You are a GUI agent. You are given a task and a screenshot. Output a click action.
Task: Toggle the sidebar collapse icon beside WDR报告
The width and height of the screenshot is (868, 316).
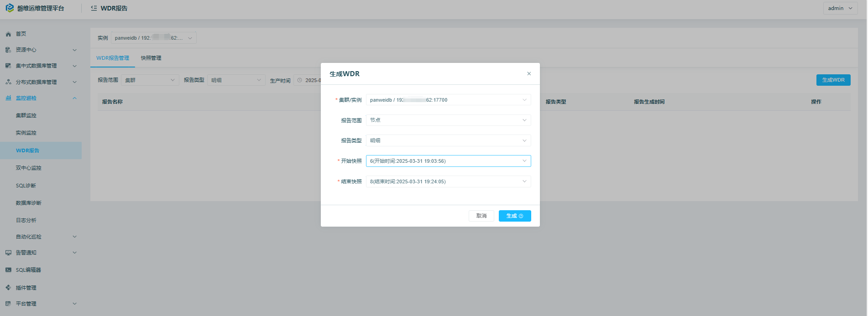click(94, 8)
